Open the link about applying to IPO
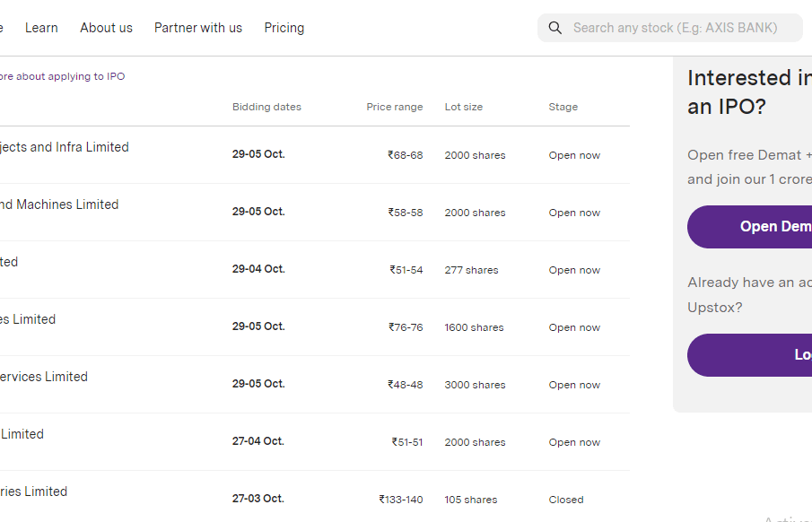This screenshot has width=812, height=522. point(61,77)
